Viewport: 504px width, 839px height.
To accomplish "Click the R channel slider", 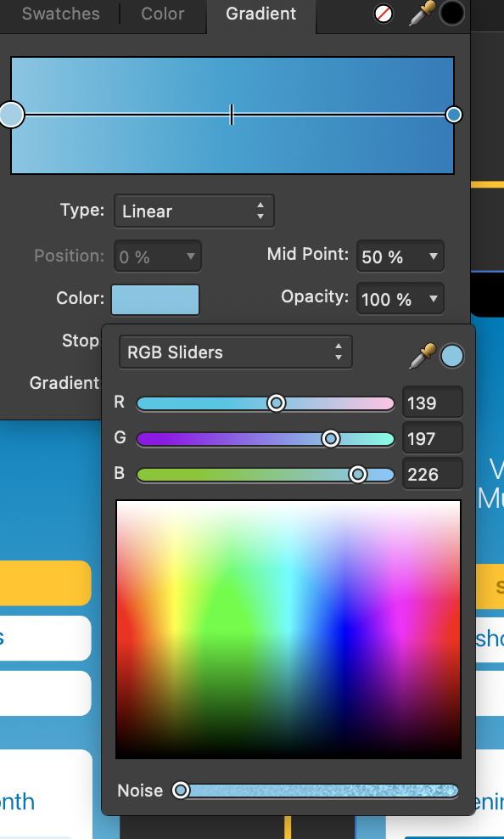I will (266, 403).
